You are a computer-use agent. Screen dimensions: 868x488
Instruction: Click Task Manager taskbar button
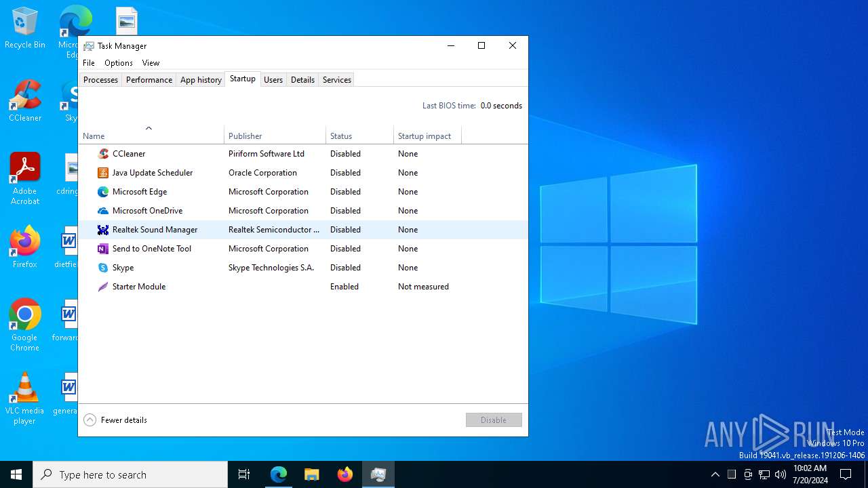pyautogui.click(x=378, y=474)
